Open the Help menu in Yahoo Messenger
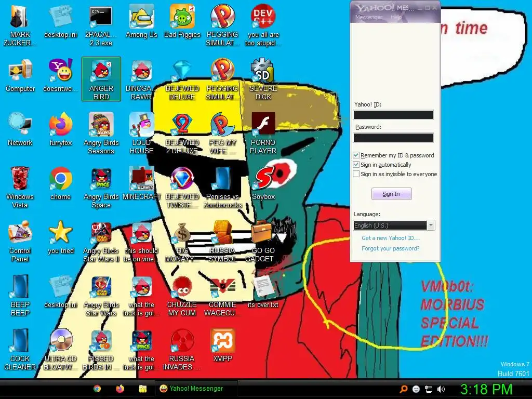532x399 pixels. [x=395, y=17]
